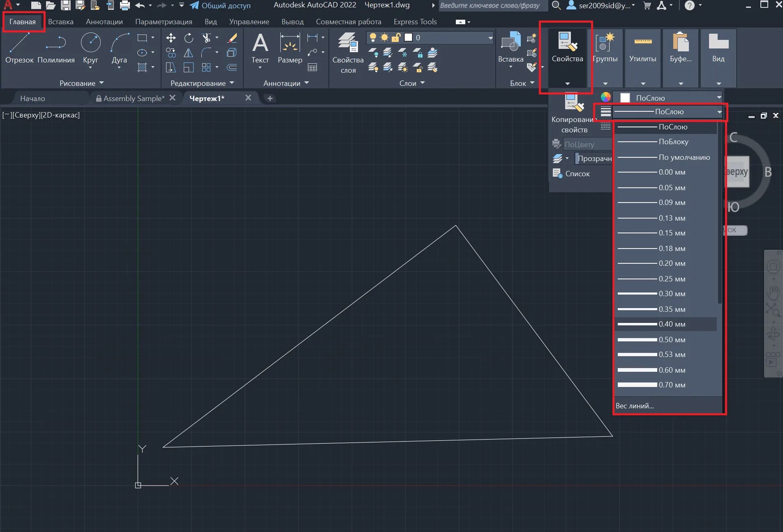Viewport: 783px width, 532px height.
Task: Click the Hatch tool icon
Action: pos(142,67)
